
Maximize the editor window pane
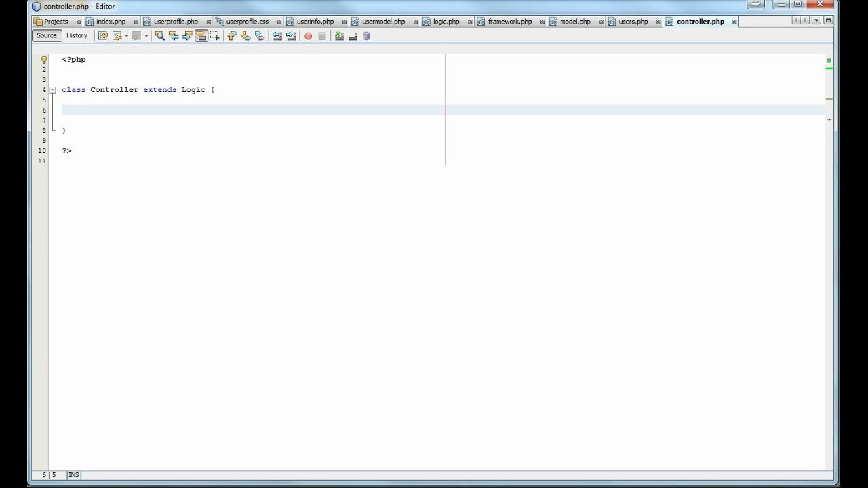tap(828, 21)
